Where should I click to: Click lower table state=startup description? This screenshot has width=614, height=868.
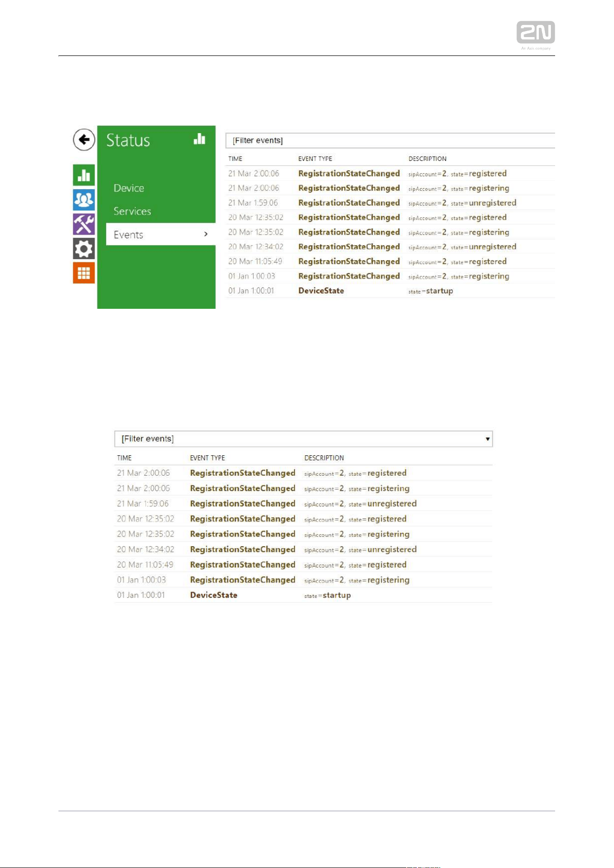327,595
